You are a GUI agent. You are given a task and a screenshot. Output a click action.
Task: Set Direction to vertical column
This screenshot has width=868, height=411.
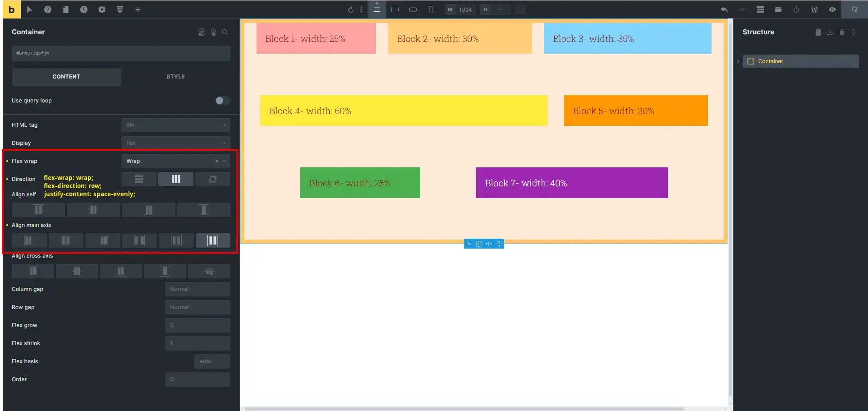pyautogui.click(x=139, y=179)
